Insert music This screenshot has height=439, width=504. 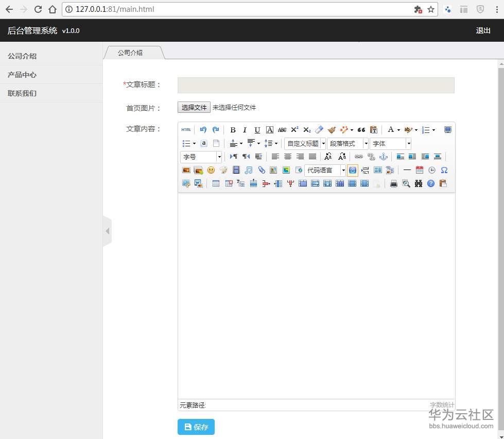click(x=249, y=170)
